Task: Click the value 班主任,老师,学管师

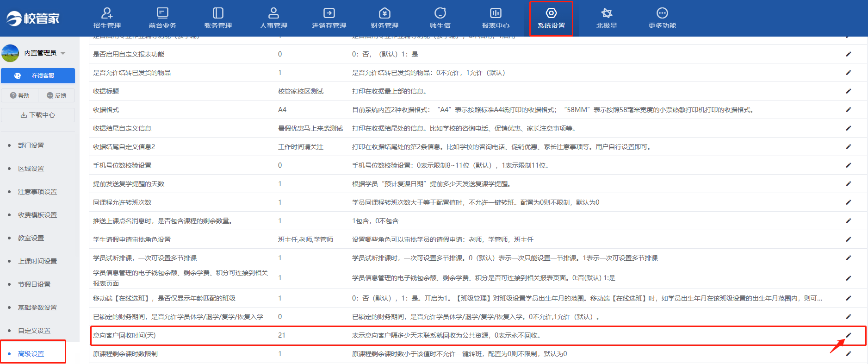Action: pyautogui.click(x=305, y=239)
